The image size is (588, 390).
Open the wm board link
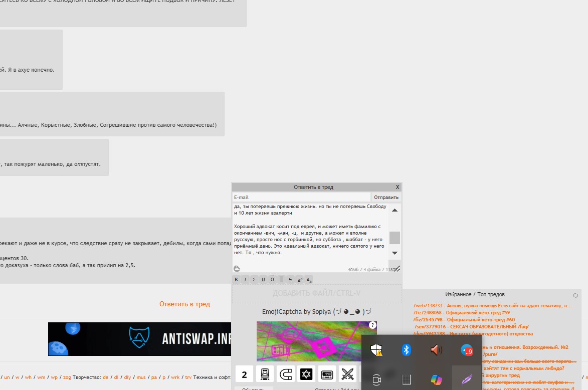(x=41, y=377)
